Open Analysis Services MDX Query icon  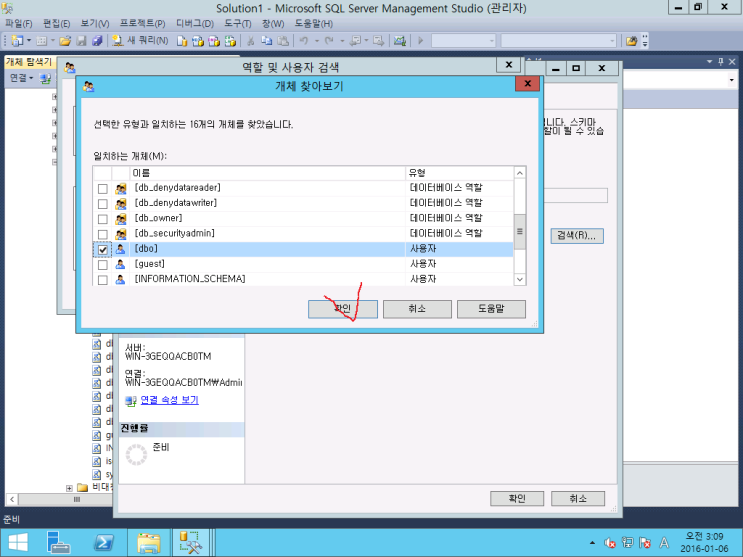click(x=198, y=41)
